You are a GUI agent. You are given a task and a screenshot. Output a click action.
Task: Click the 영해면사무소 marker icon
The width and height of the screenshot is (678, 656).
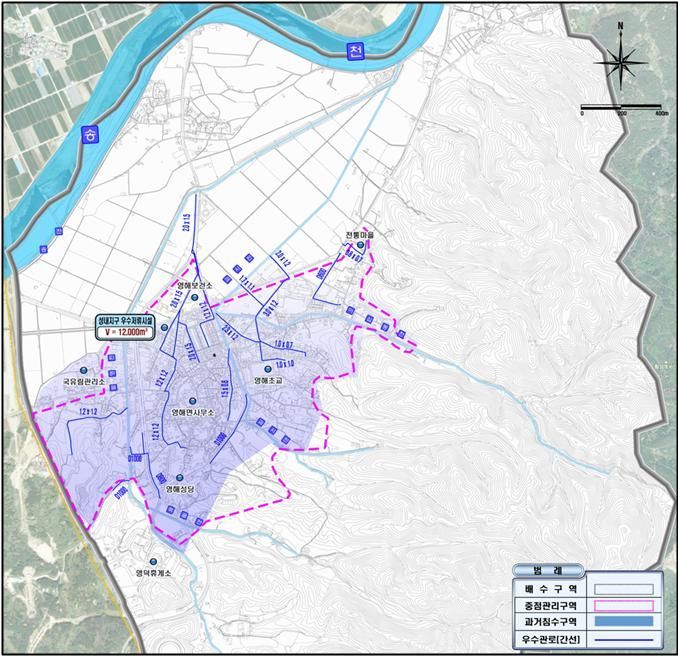(194, 400)
